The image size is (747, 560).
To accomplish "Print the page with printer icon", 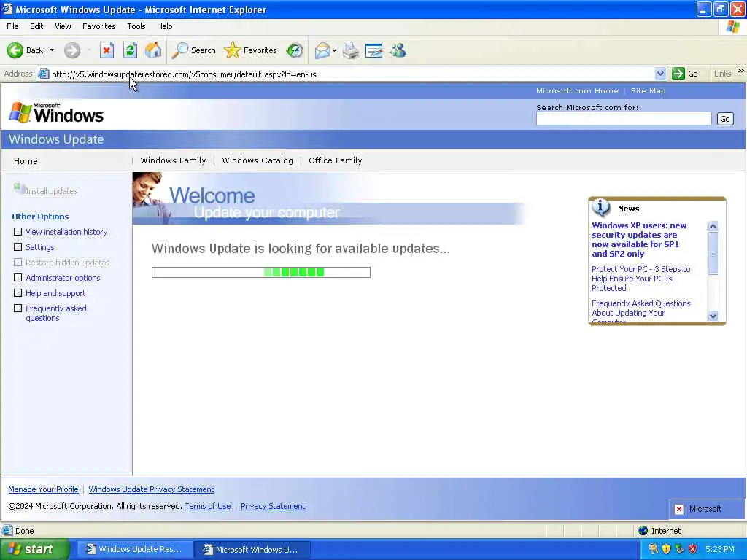I will tap(351, 50).
